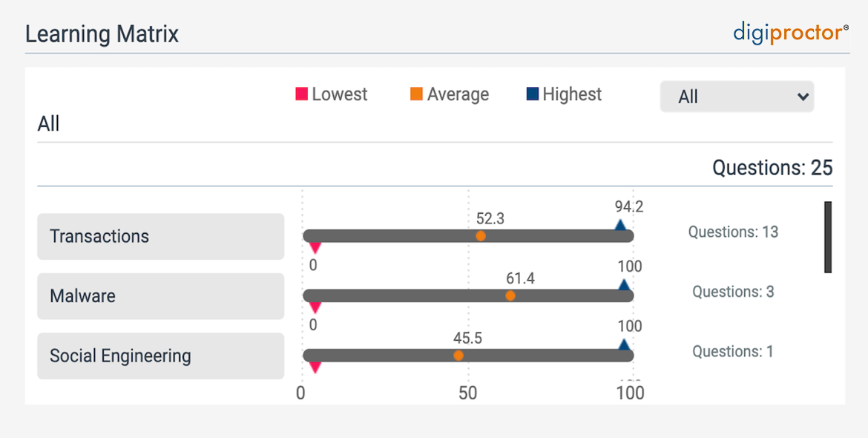Viewport: 868px width, 438px height.
Task: Click the Questions: 13 label for Transactions
Action: click(x=733, y=232)
